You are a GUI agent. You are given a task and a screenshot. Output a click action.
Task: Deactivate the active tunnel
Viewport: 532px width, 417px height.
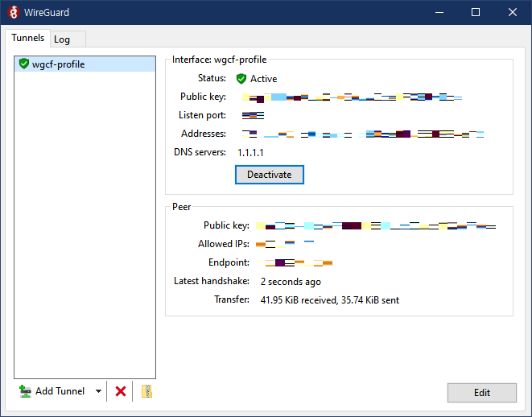270,175
